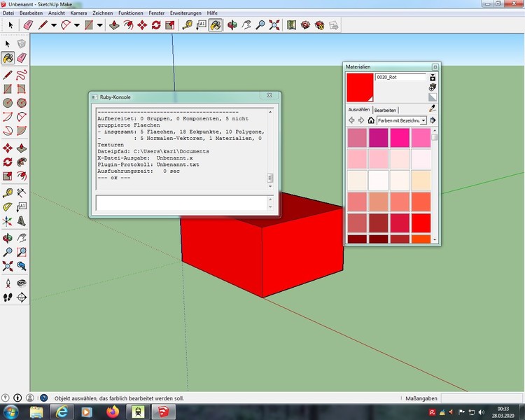This screenshot has height=420, width=525.
Task: Click the Zoom Extents icon in top toolbar
Action: coord(274,24)
